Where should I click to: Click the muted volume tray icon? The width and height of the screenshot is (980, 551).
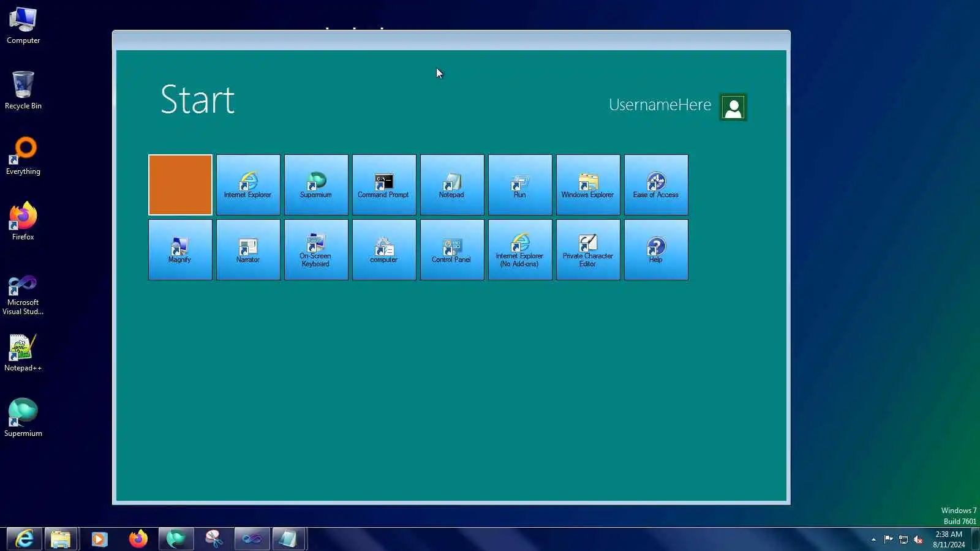coord(918,539)
